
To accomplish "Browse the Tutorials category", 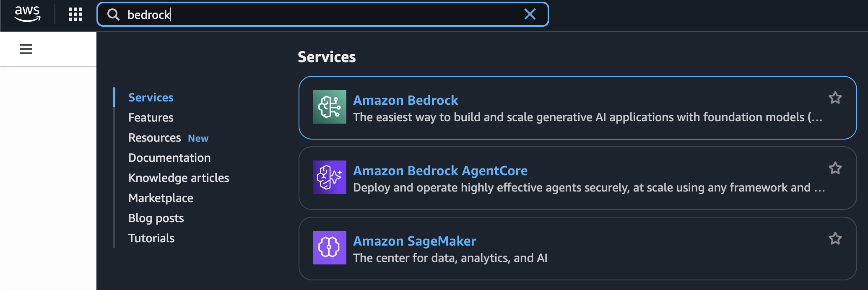I will (x=151, y=238).
